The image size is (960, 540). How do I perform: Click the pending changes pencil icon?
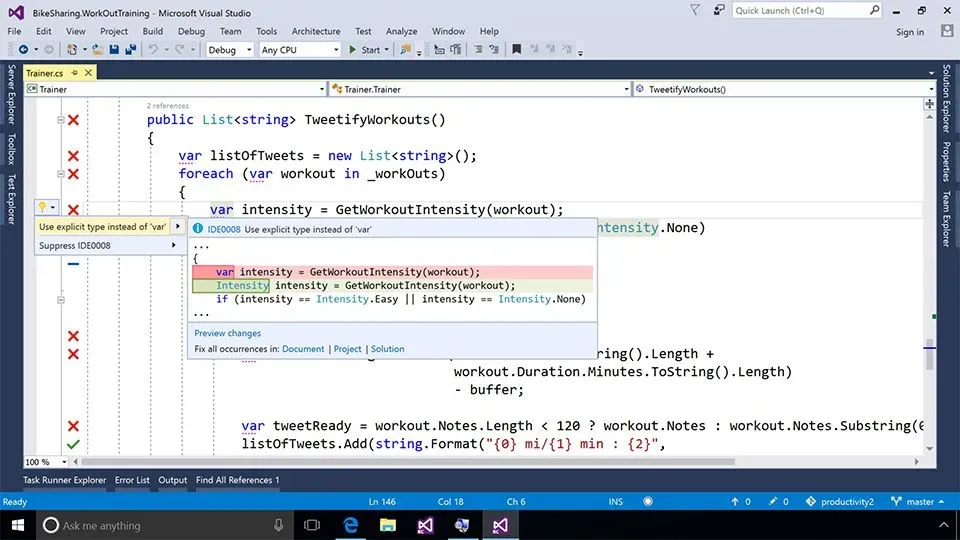(x=773, y=501)
